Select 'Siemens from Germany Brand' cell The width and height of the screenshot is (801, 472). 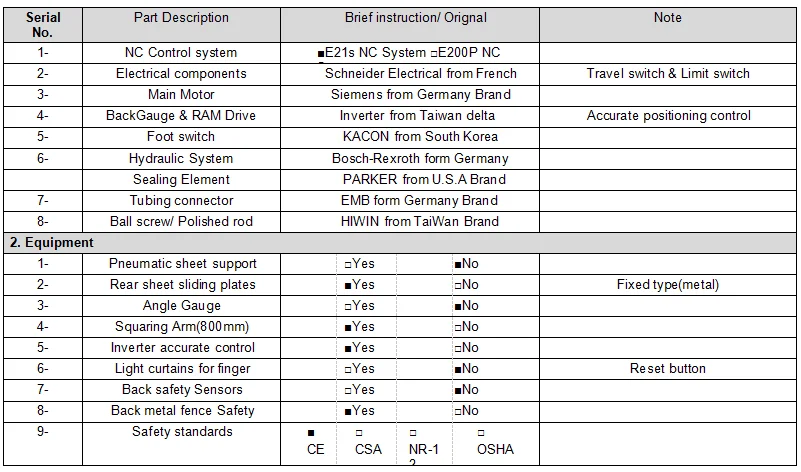pyautogui.click(x=420, y=95)
